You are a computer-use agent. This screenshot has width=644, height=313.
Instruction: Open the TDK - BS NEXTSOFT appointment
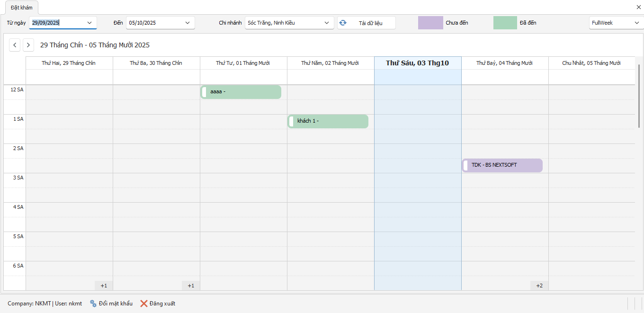(502, 165)
